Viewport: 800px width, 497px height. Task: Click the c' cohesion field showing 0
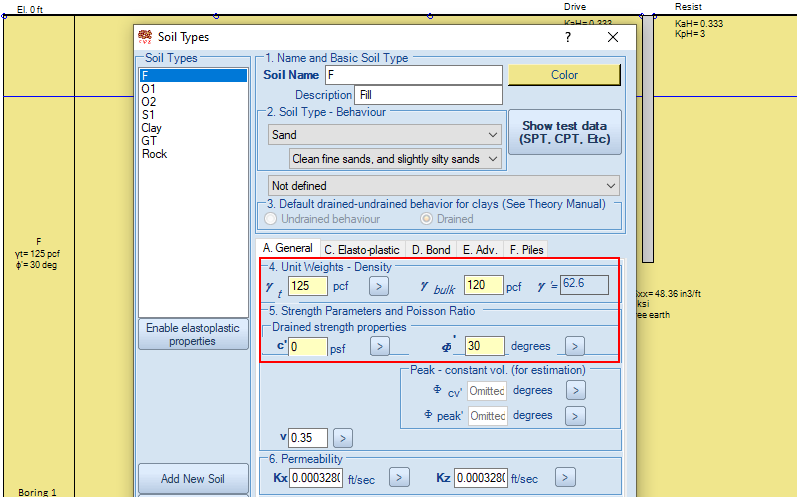point(308,347)
